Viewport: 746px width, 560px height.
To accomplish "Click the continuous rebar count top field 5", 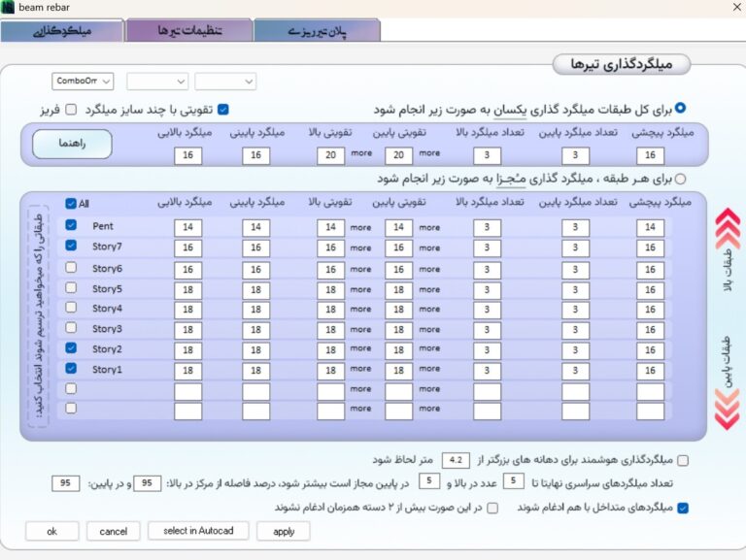I will tap(513, 481).
